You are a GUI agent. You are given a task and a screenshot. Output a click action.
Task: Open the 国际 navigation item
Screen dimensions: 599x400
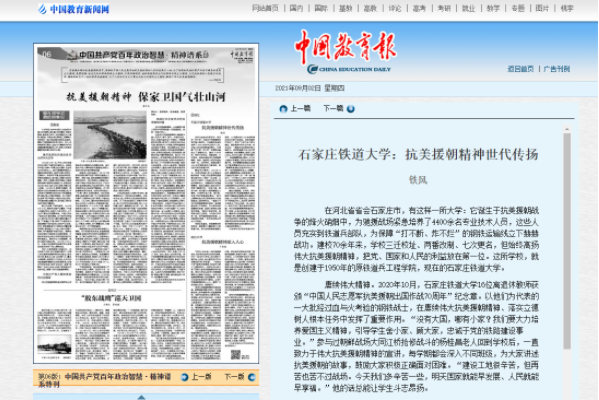coord(321,8)
